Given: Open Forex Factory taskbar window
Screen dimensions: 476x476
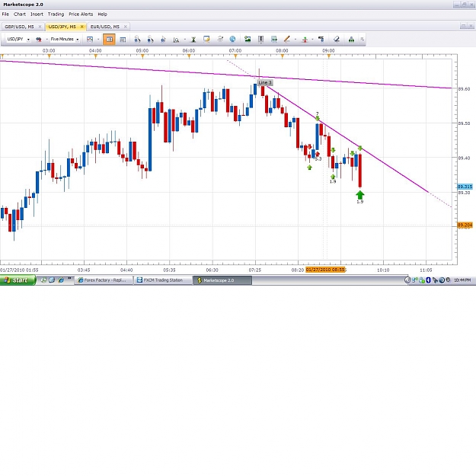Looking at the screenshot, I should coord(104,280).
